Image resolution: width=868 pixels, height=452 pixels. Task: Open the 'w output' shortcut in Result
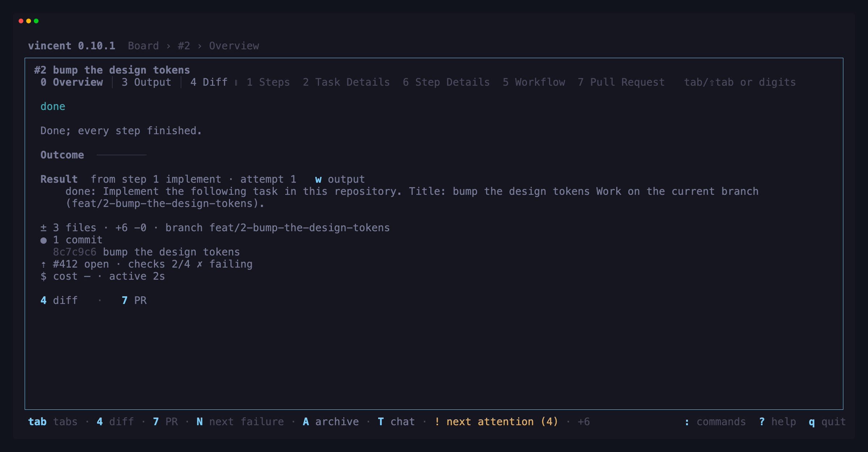click(x=340, y=179)
